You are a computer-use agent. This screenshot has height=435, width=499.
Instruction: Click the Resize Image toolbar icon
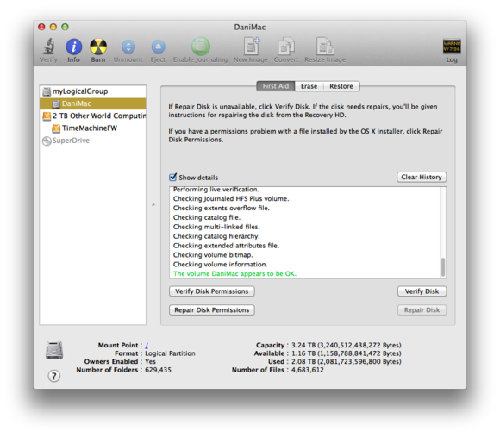pyautogui.click(x=325, y=46)
